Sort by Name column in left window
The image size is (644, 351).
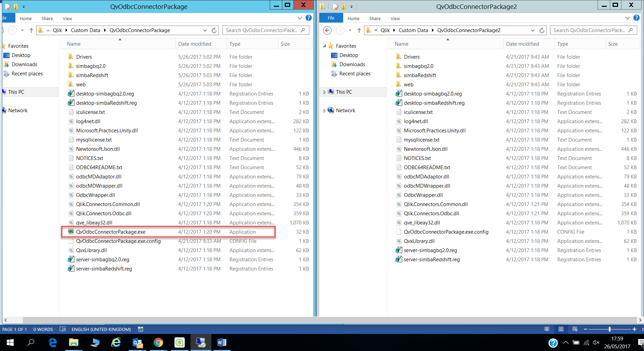coord(117,44)
